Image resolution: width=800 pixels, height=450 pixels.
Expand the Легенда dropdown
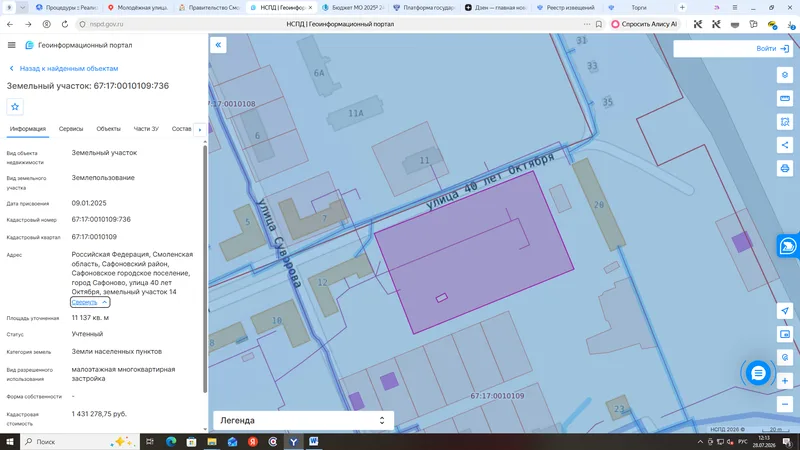tap(303, 420)
